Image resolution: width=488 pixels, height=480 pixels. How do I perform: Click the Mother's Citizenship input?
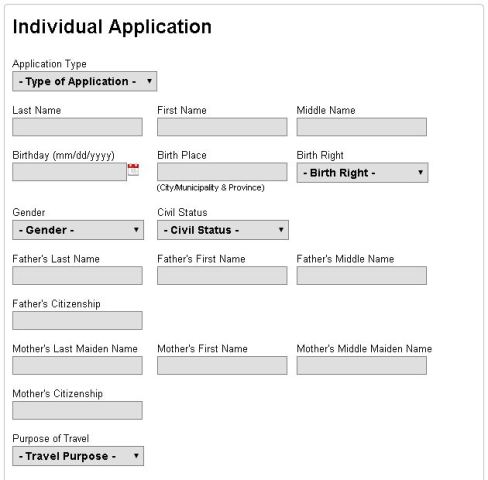(77, 410)
